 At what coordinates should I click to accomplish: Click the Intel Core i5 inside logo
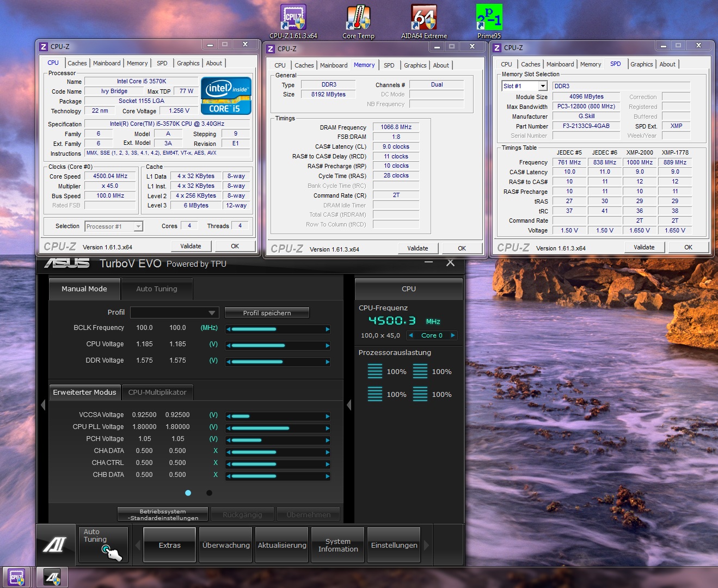pyautogui.click(x=226, y=96)
